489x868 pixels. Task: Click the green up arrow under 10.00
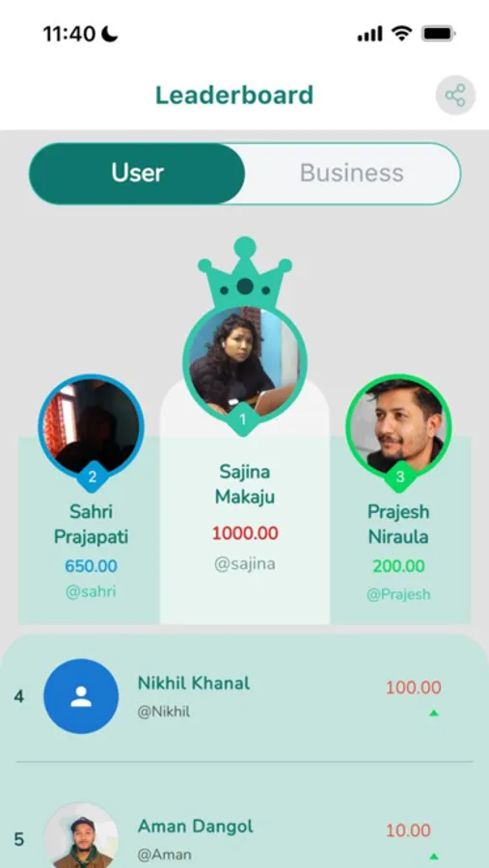coord(434,856)
